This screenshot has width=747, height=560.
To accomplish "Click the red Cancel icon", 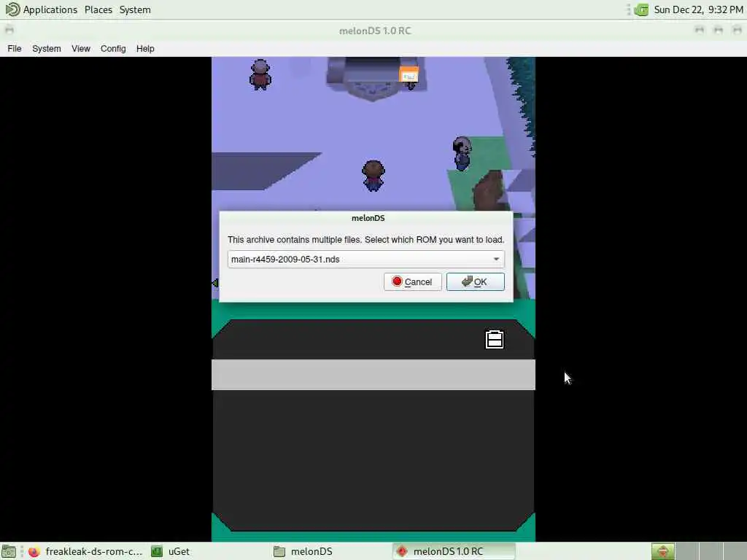I will point(397,281).
